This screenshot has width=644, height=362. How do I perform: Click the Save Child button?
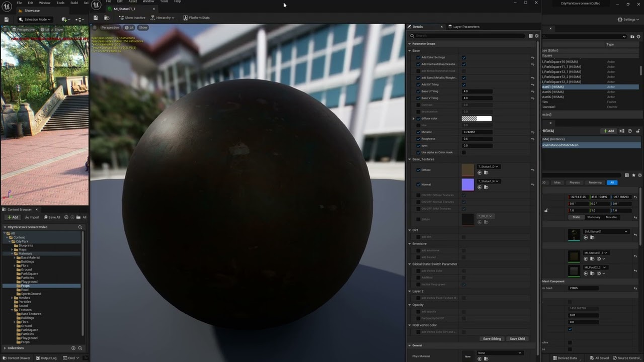click(x=517, y=339)
